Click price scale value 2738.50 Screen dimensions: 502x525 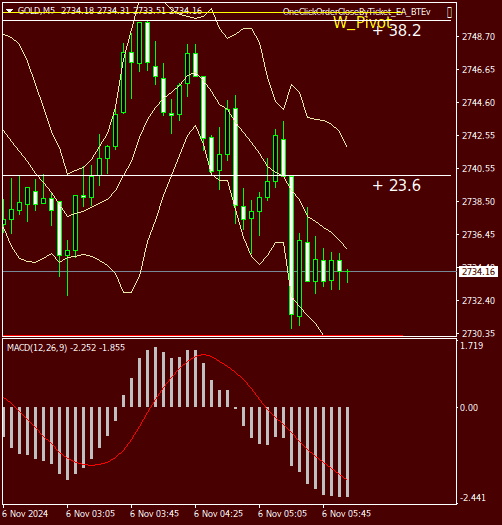pos(478,202)
